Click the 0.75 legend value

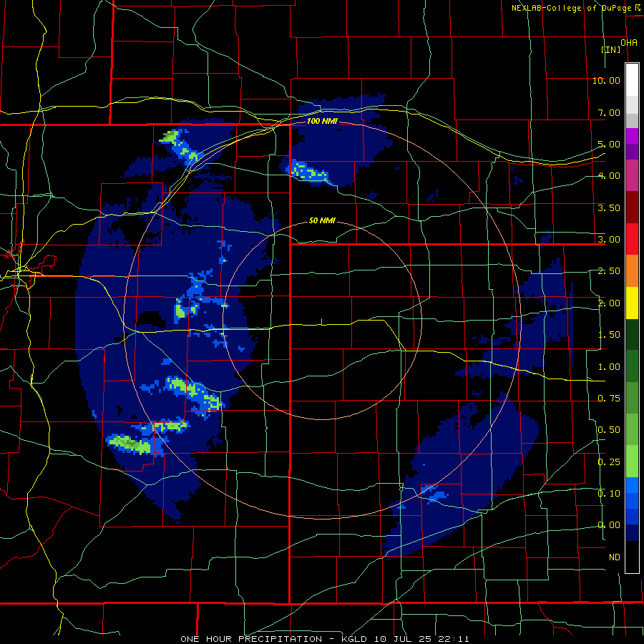click(x=609, y=399)
